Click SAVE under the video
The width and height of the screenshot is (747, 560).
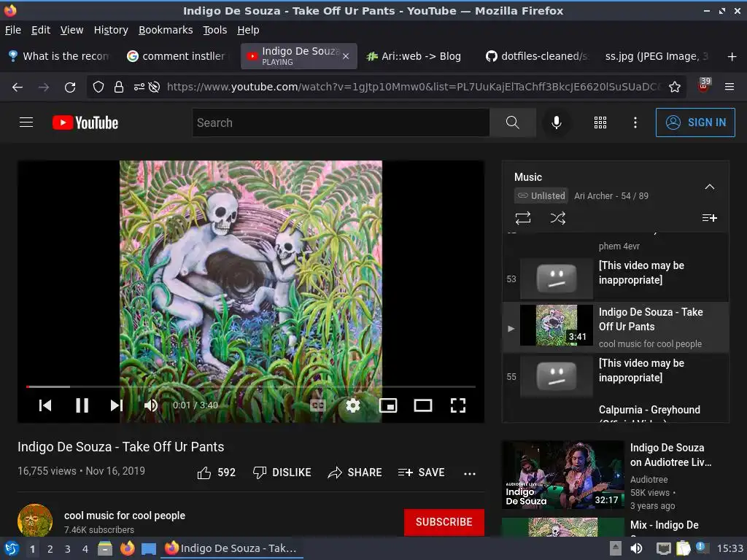[421, 472]
